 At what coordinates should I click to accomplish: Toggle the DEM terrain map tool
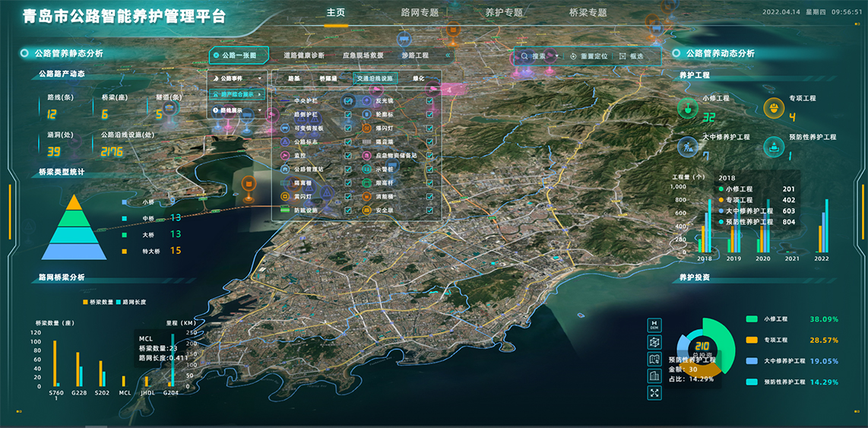click(x=654, y=325)
